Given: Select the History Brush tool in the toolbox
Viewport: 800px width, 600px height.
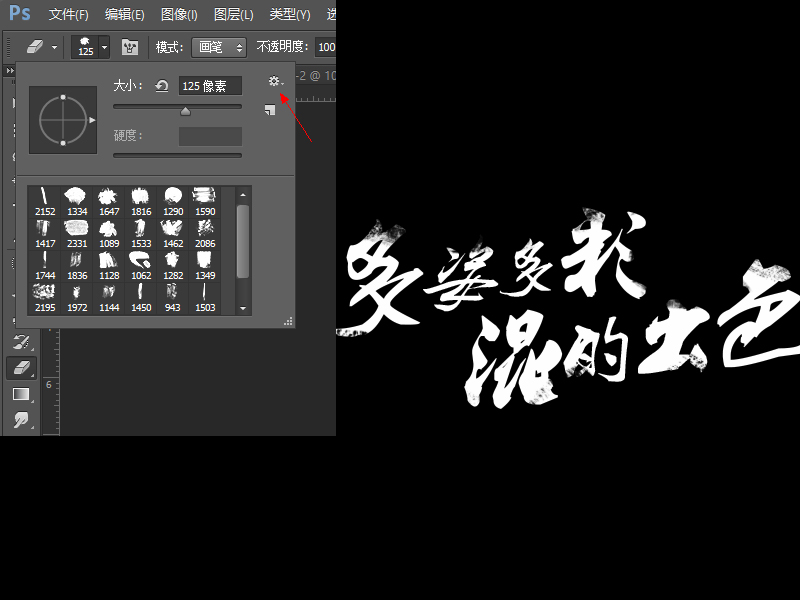Looking at the screenshot, I should [x=21, y=341].
